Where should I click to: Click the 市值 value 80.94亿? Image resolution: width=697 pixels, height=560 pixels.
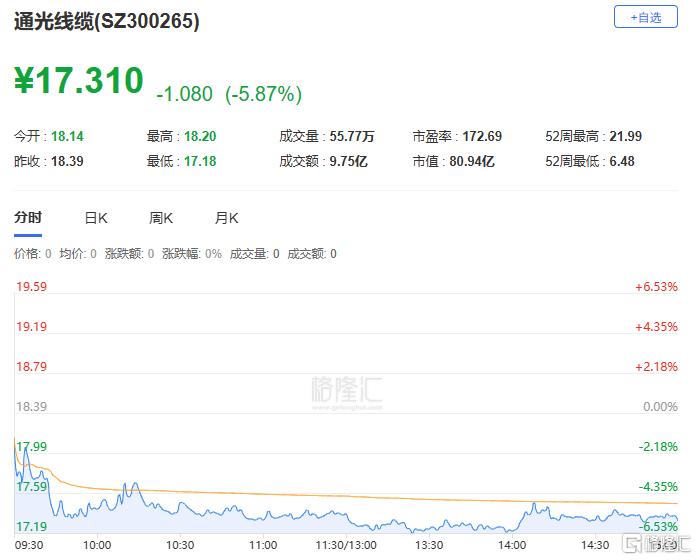coord(472,161)
